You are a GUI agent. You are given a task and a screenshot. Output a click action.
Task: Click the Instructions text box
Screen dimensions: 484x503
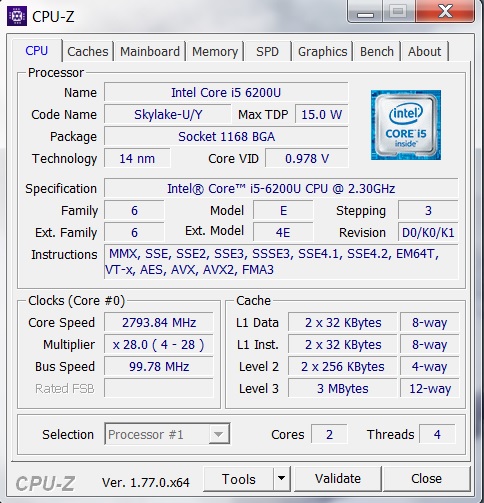click(x=281, y=262)
